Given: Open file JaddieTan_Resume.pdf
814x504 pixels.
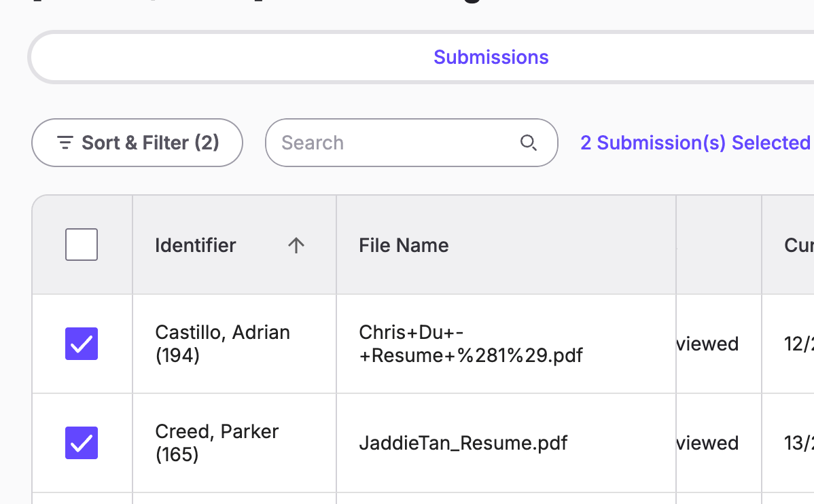Looking at the screenshot, I should pos(463,443).
